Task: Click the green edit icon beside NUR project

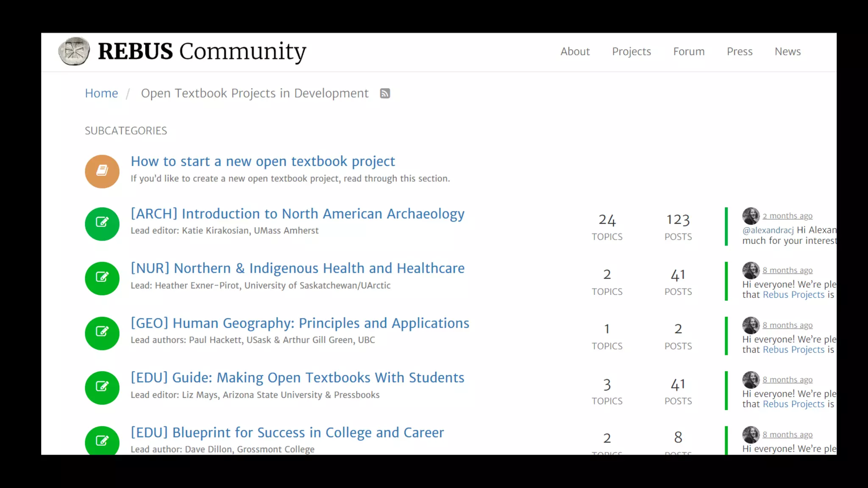Action: [102, 278]
